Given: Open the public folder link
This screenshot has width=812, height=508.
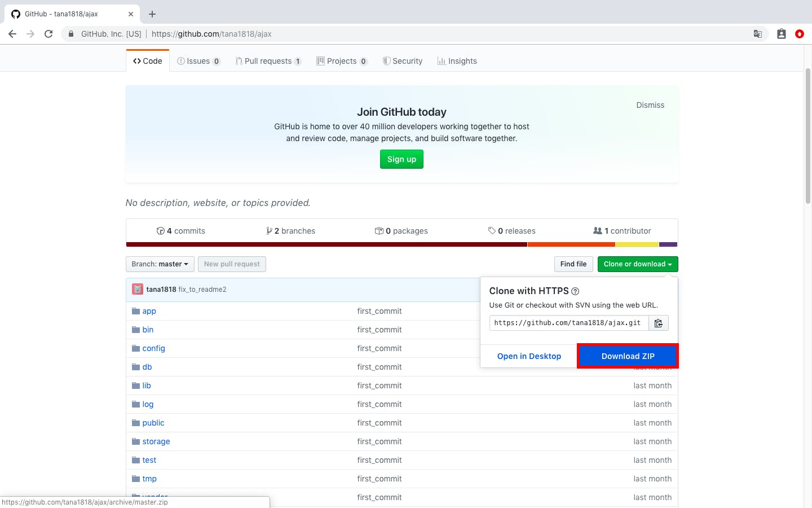Looking at the screenshot, I should coord(153,423).
